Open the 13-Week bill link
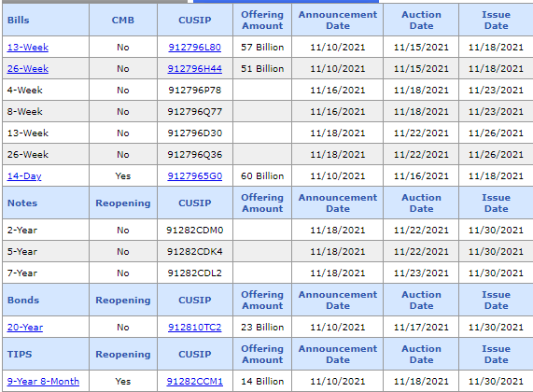Screen dimensions: 533x392 tap(27, 48)
